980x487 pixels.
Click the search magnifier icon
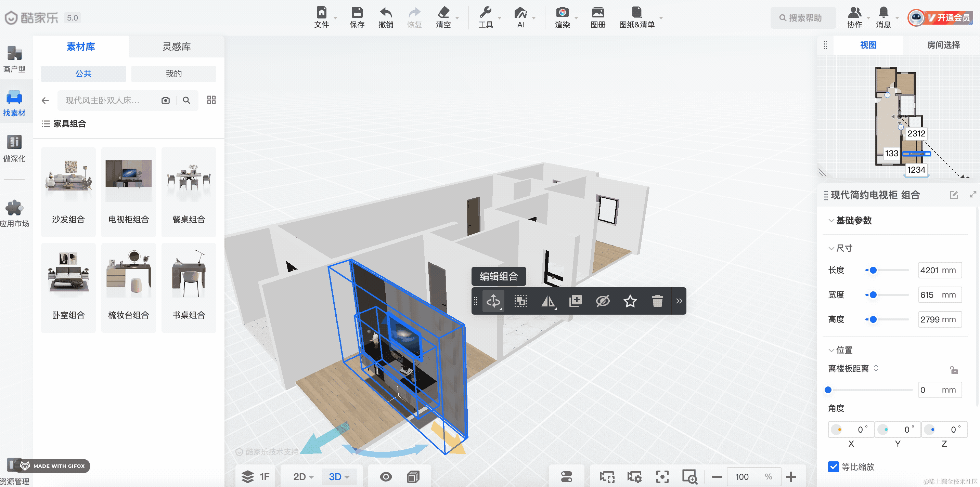186,100
